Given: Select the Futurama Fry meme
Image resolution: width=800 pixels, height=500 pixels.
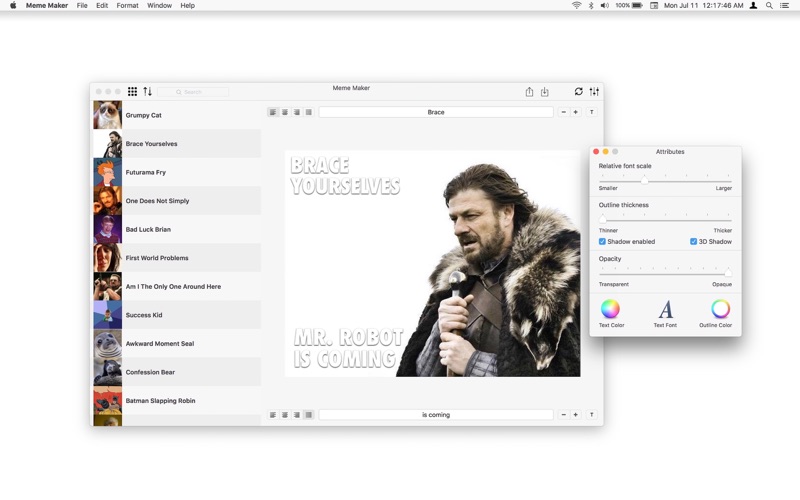Looking at the screenshot, I should [x=177, y=172].
